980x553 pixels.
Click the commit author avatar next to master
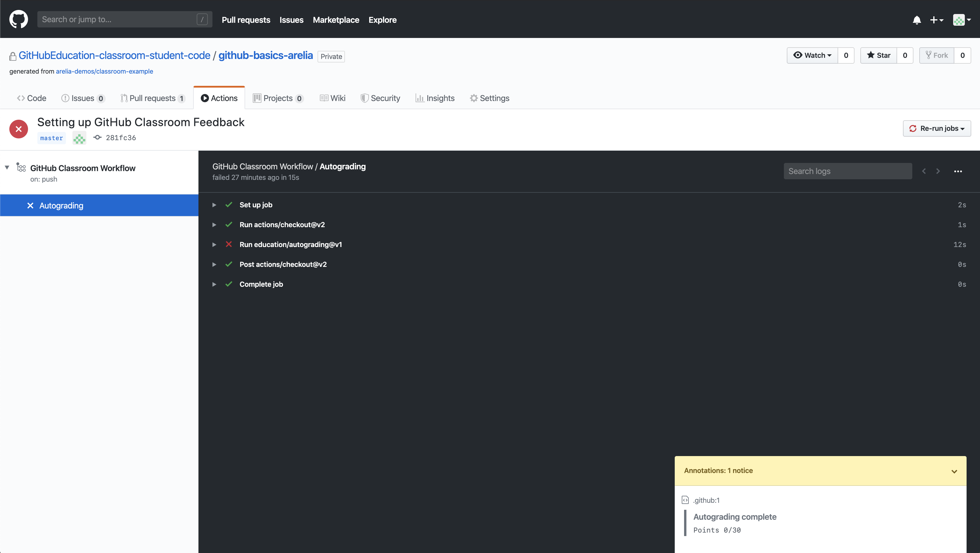pos(79,138)
